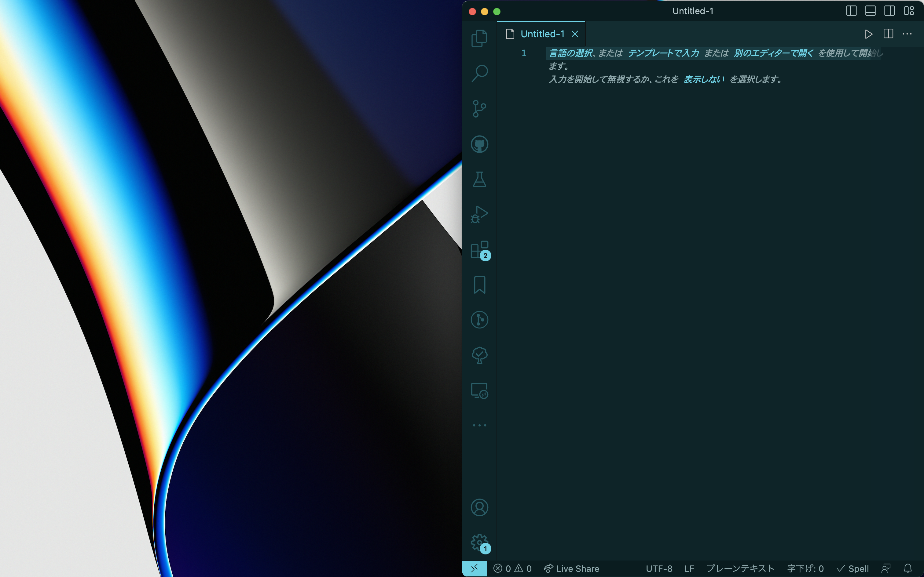Expand additional views ellipsis in activity bar
Screen dimensions: 924x577
point(479,425)
